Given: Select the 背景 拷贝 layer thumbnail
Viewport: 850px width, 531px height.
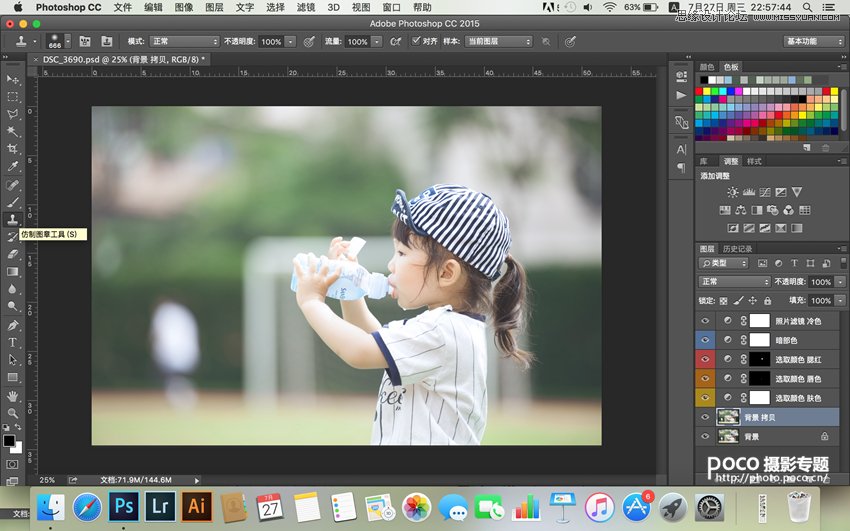Looking at the screenshot, I should tap(728, 417).
